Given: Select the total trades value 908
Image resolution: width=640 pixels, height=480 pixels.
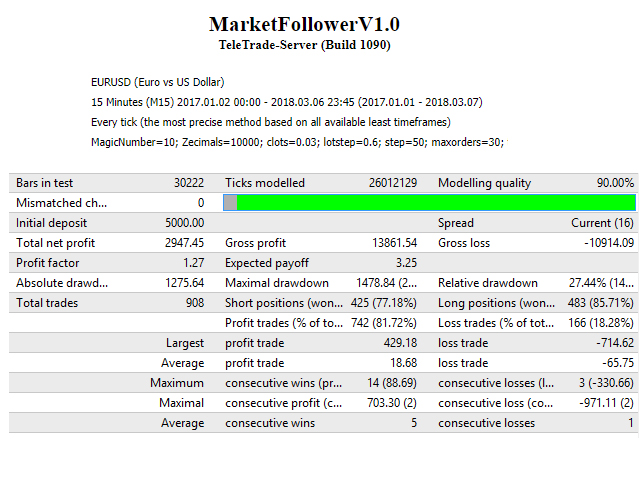Looking at the screenshot, I should tap(195, 303).
